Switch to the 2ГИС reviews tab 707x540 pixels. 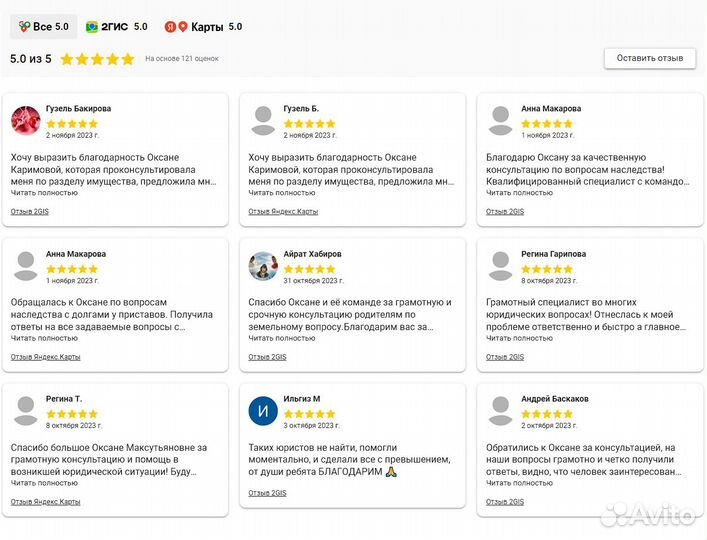click(x=116, y=27)
